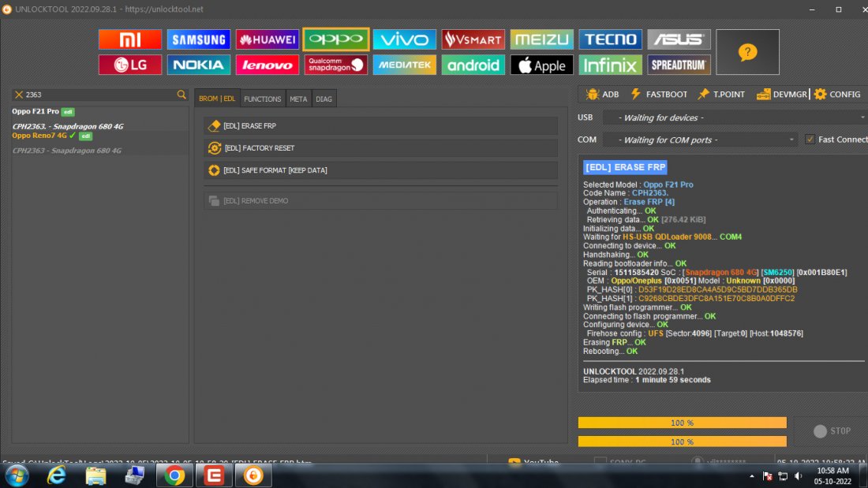Switch to the DIAG tab
Viewport: 868px width, 488px height.
click(x=324, y=99)
